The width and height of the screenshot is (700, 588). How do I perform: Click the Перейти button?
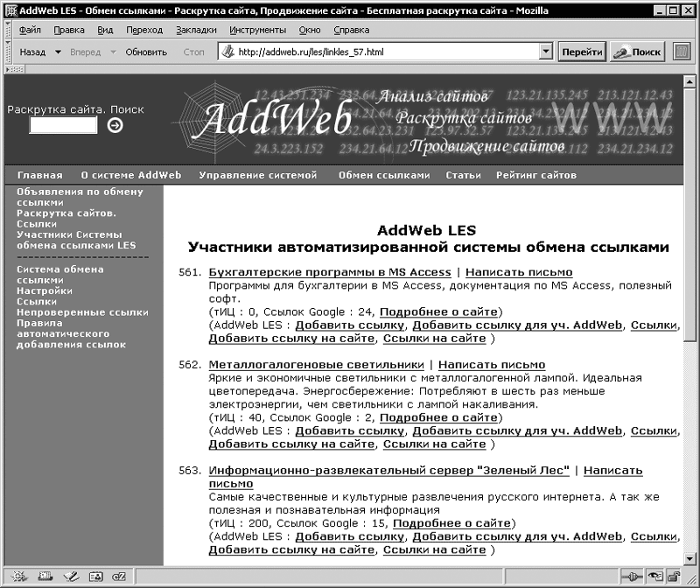[582, 52]
